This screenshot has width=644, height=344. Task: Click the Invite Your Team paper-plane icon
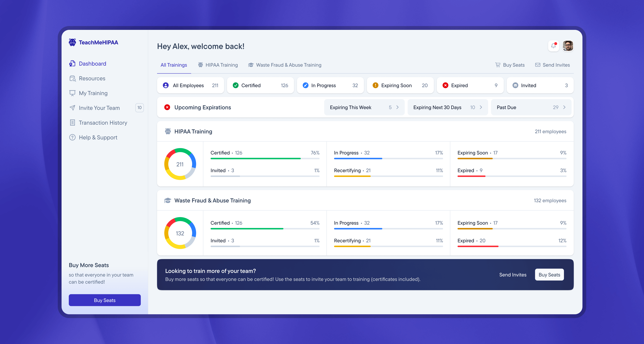pyautogui.click(x=72, y=108)
